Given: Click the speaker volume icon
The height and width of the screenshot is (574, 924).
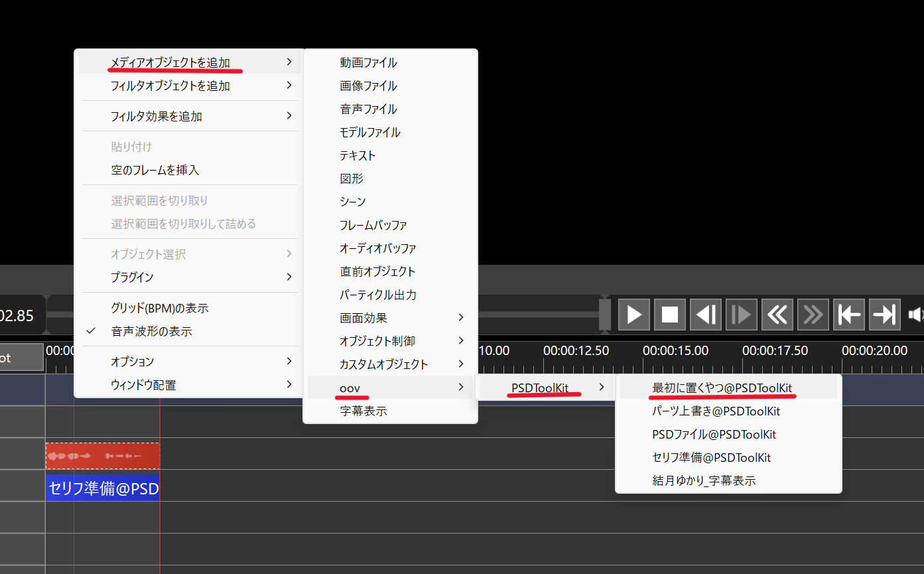Looking at the screenshot, I should pyautogui.click(x=916, y=315).
